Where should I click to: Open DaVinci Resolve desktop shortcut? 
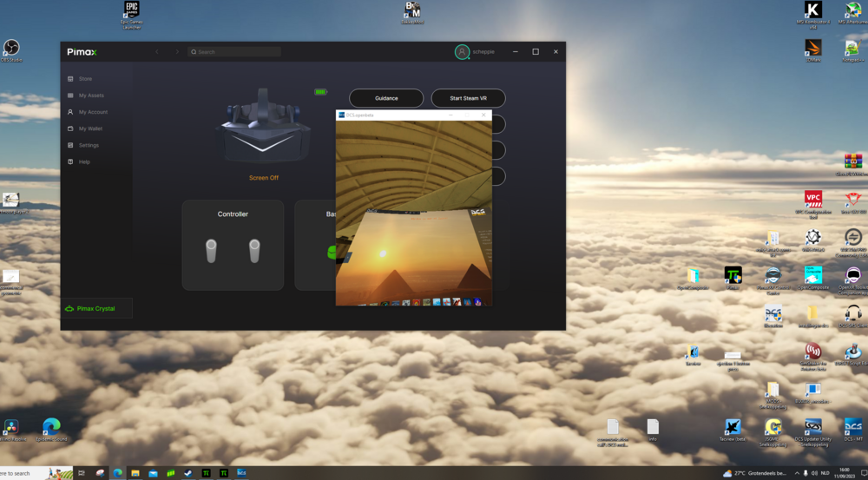point(11,431)
